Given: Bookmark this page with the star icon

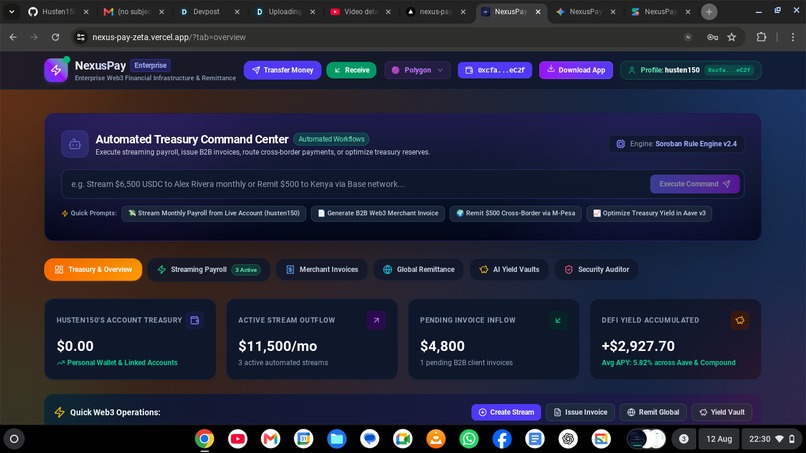Looking at the screenshot, I should [731, 37].
